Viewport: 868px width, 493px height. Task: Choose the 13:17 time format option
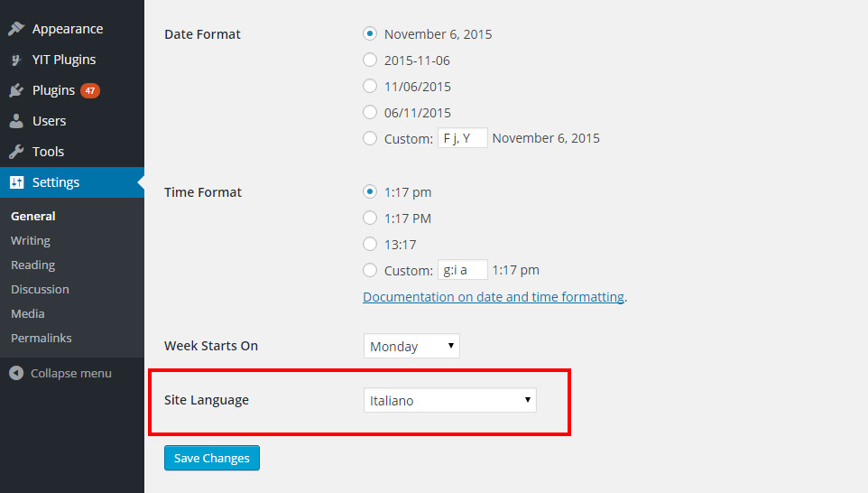coord(370,244)
